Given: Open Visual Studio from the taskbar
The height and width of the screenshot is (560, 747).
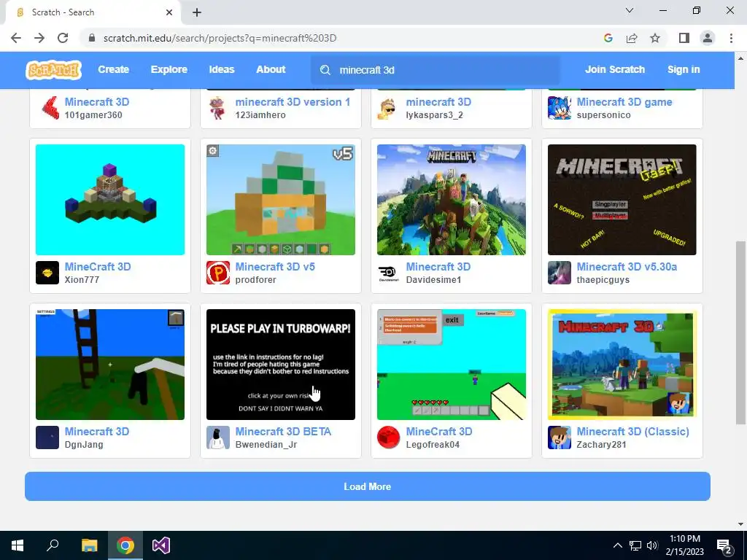Looking at the screenshot, I should pos(161,545).
